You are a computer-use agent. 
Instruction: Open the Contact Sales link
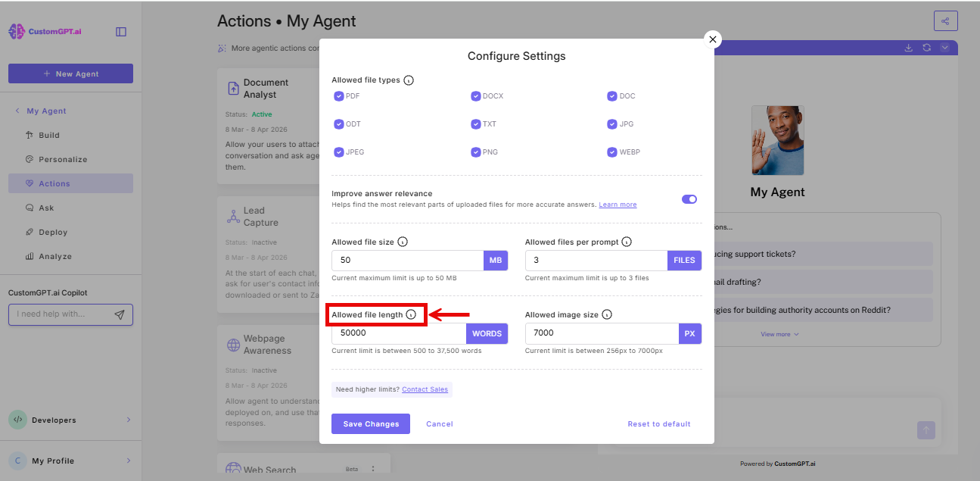coord(425,389)
